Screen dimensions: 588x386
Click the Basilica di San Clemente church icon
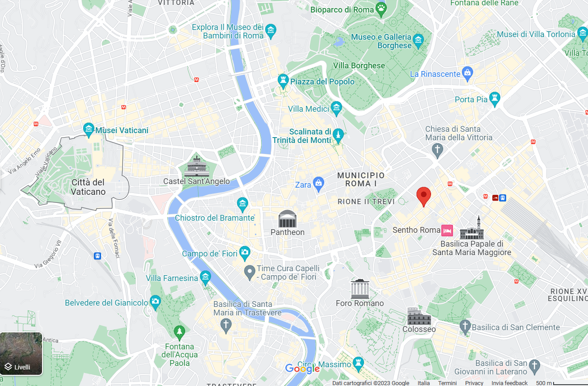point(465,326)
